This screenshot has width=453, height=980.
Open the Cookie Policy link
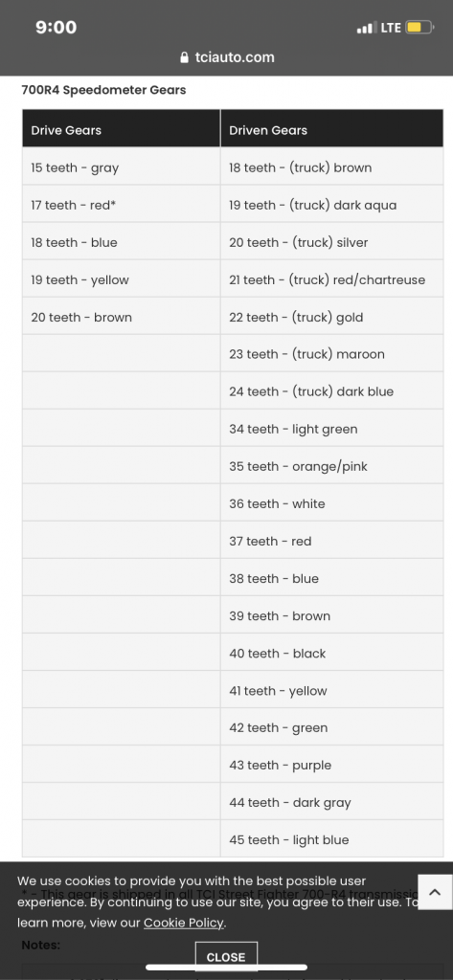(x=183, y=923)
